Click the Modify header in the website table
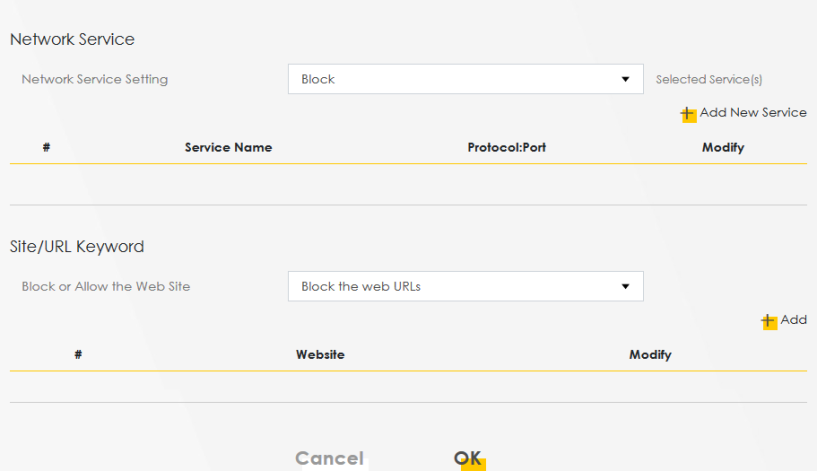817x471 pixels. pos(650,355)
